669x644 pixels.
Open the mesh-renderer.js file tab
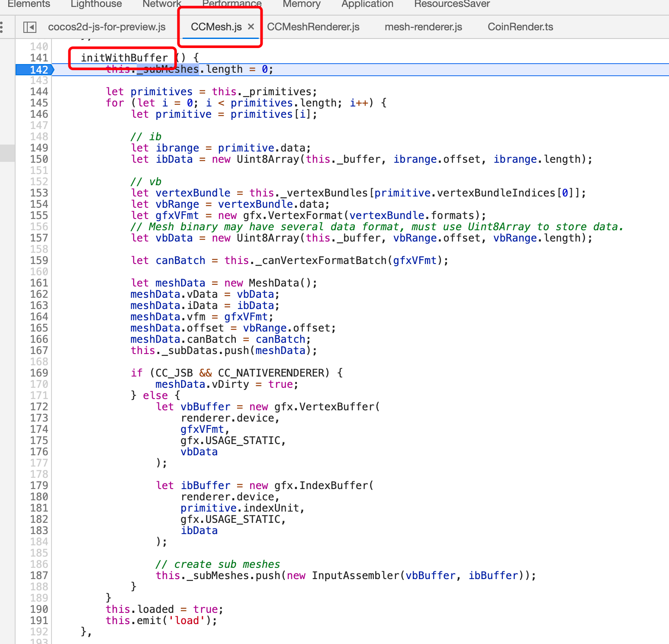423,27
